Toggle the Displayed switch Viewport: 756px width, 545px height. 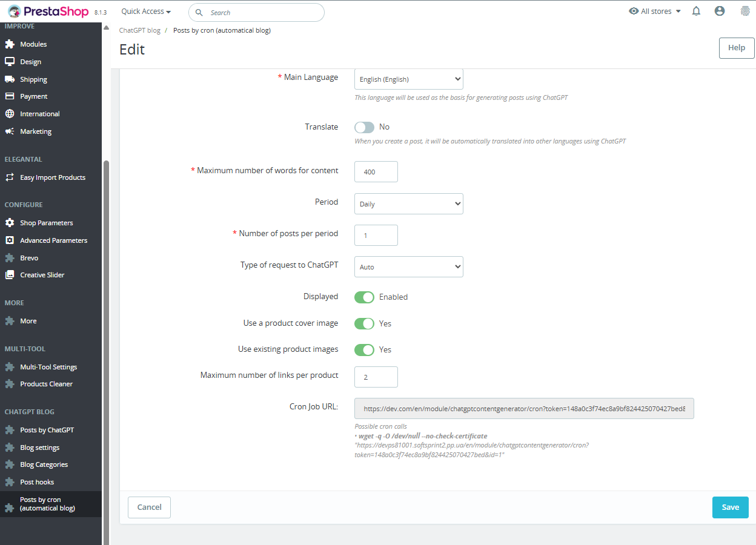(364, 297)
